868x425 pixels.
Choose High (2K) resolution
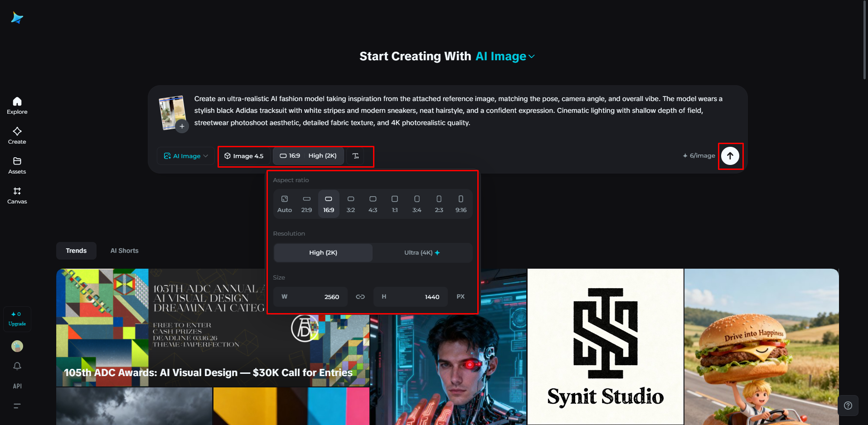323,253
